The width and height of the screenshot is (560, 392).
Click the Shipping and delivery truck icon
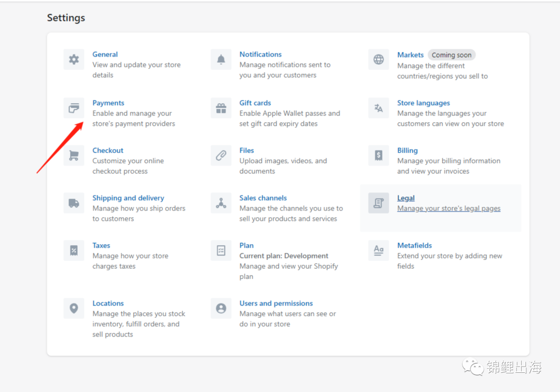coord(74,203)
